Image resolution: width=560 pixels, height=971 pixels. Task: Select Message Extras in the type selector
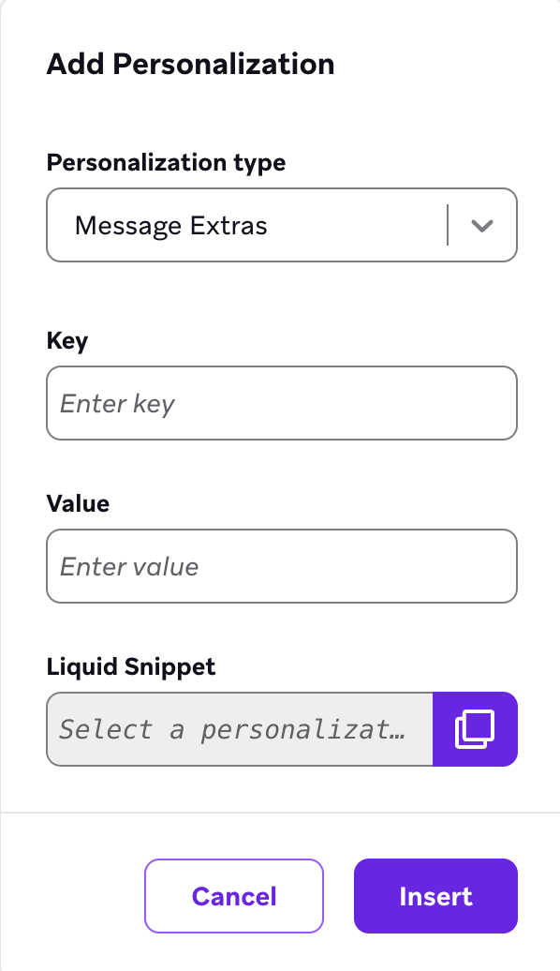[x=281, y=225]
